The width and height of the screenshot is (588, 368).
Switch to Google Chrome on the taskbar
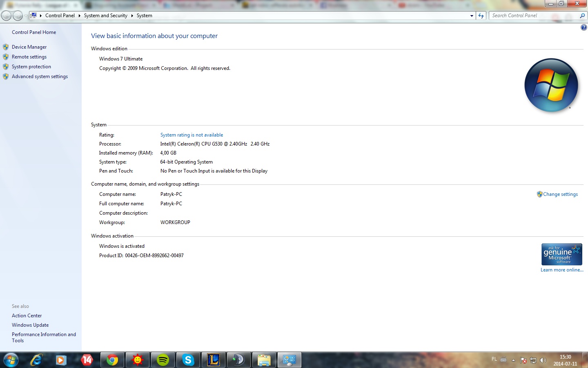point(112,360)
